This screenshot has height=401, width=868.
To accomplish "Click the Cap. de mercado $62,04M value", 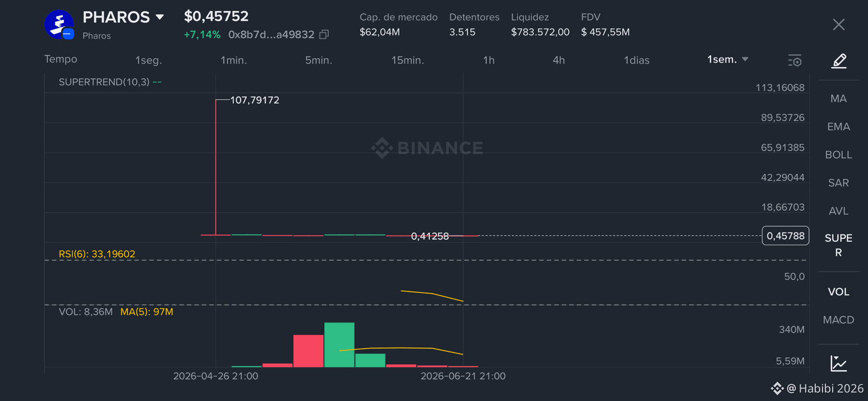I will coord(379,32).
